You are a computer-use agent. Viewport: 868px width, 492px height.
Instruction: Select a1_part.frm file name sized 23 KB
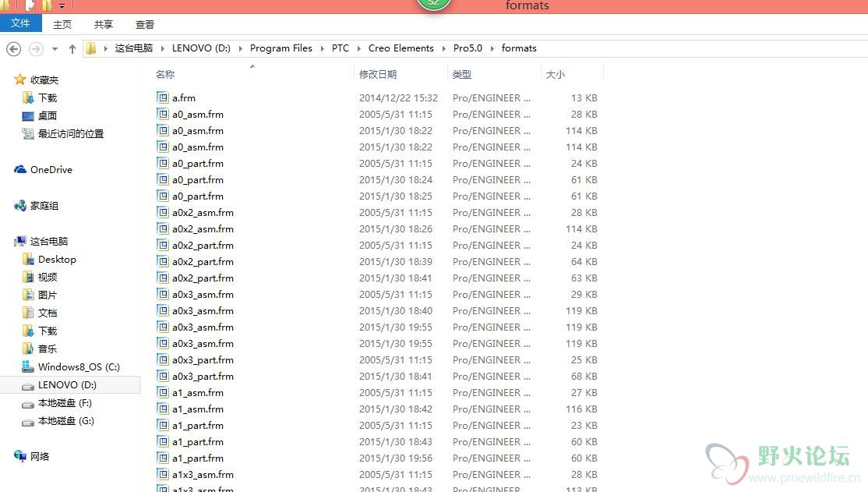pos(198,426)
